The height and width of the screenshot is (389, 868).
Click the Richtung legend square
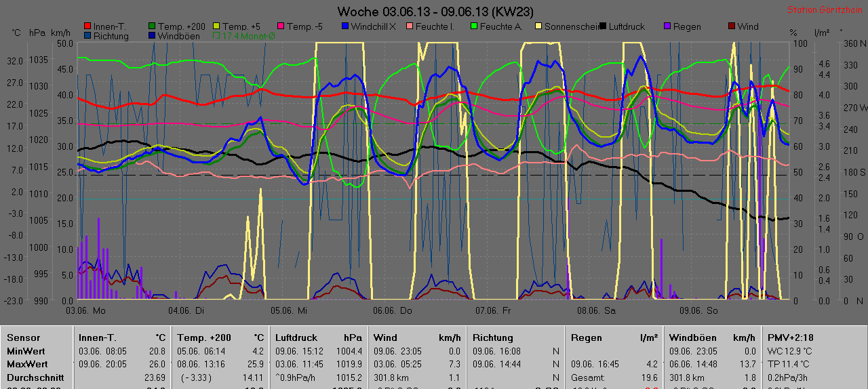coord(87,36)
